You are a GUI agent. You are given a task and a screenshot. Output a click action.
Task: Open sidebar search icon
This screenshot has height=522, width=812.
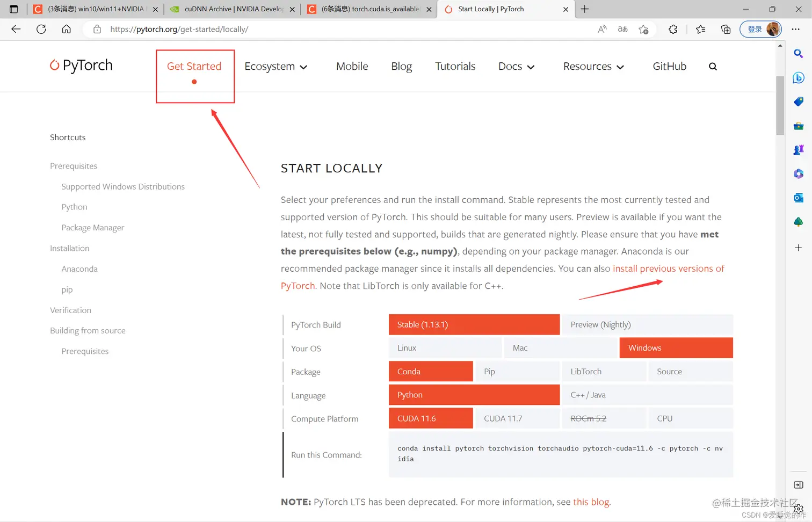tap(799, 54)
